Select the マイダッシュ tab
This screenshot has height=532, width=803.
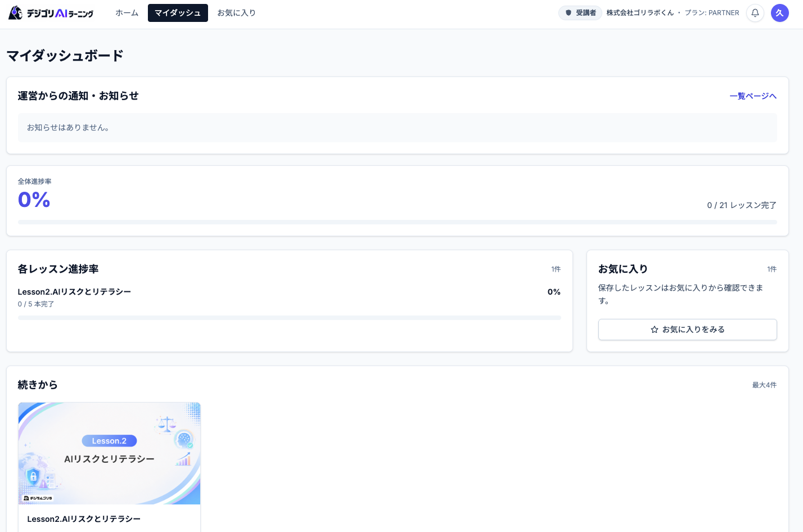[x=178, y=13]
